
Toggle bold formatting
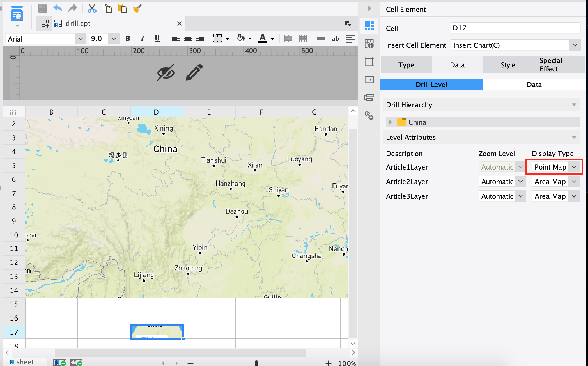pos(128,39)
